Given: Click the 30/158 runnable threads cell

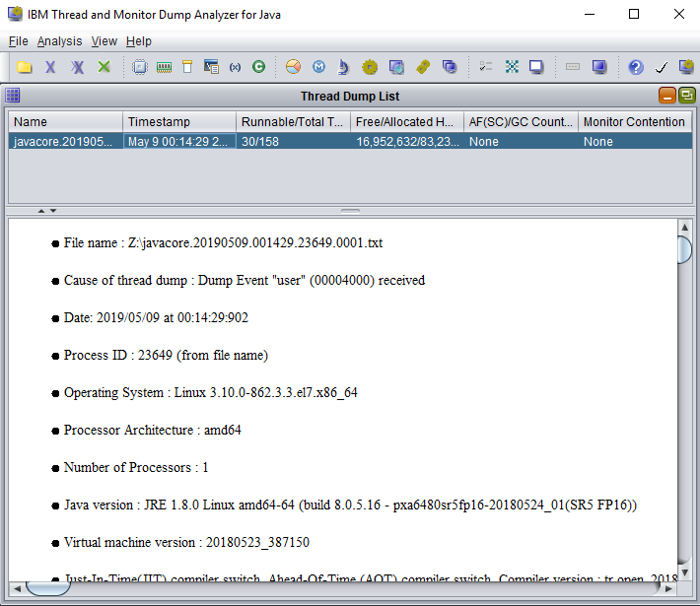Looking at the screenshot, I should click(293, 142).
